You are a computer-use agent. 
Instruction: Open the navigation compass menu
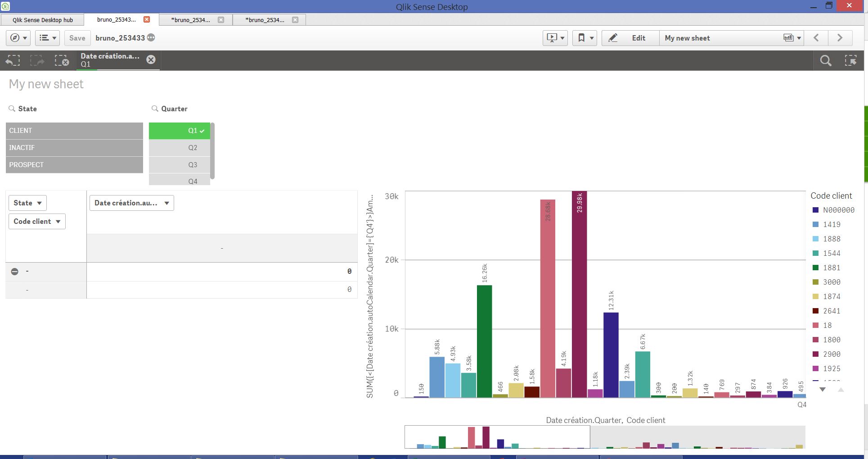tap(18, 38)
